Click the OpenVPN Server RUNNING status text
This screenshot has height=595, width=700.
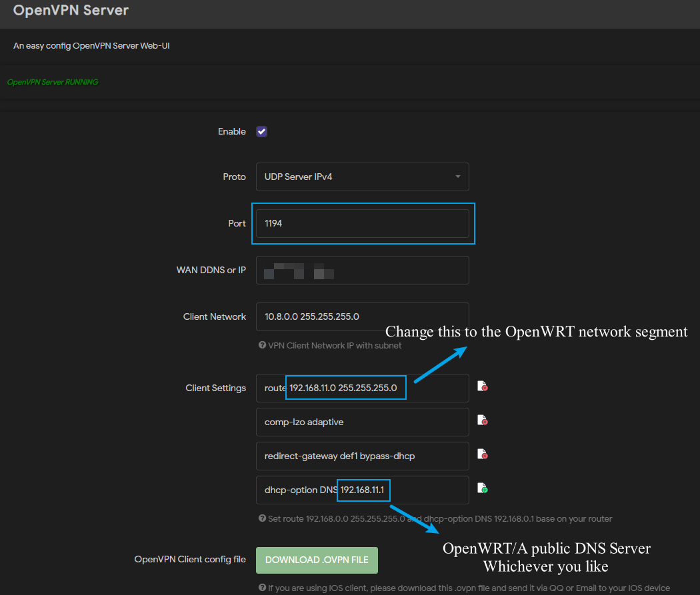[x=52, y=82]
